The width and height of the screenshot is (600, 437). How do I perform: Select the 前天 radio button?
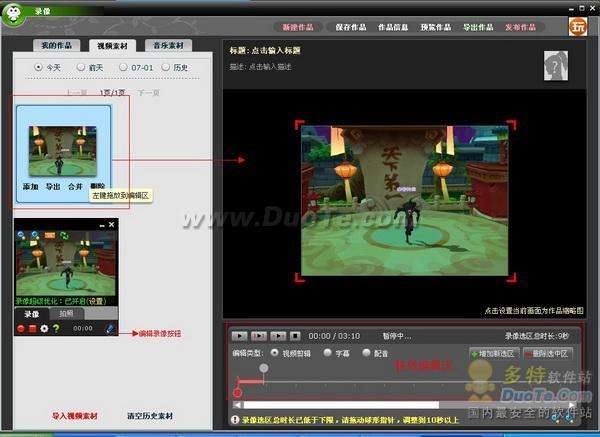pos(80,67)
